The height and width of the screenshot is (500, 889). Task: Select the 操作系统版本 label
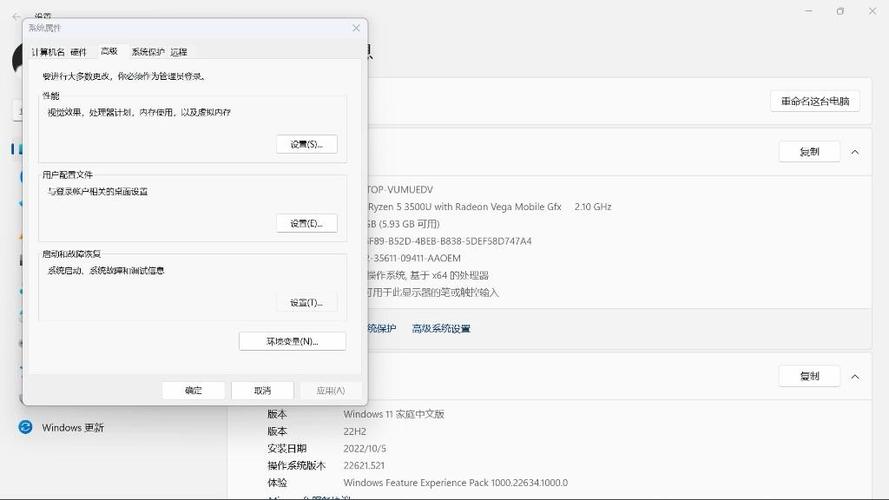(297, 465)
